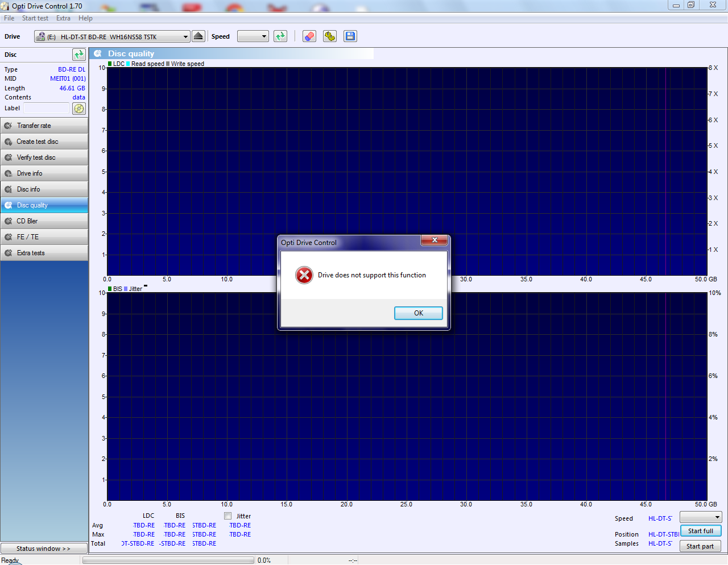Image resolution: width=728 pixels, height=565 pixels.
Task: Click the Ready status bar text
Action: pos(10,560)
